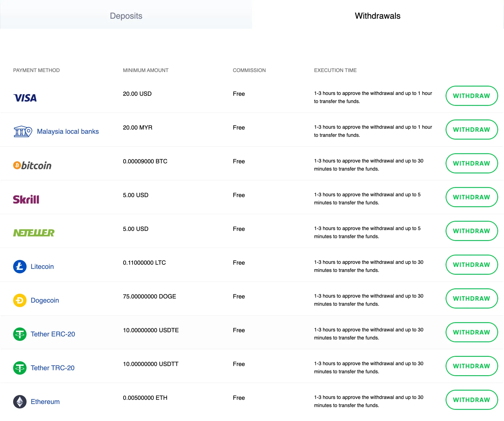Click the MINIMUM AMOUNT column header
The width and height of the screenshot is (504, 421).
146,70
